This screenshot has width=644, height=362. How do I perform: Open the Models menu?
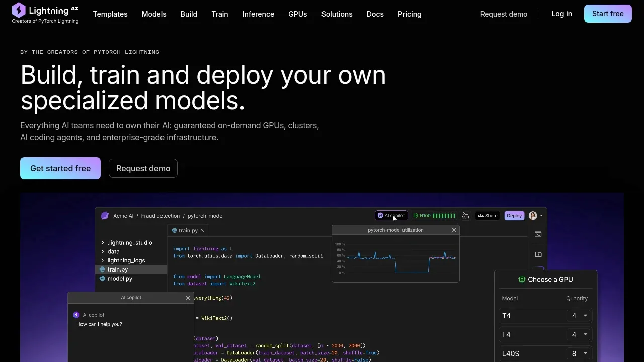(x=154, y=14)
